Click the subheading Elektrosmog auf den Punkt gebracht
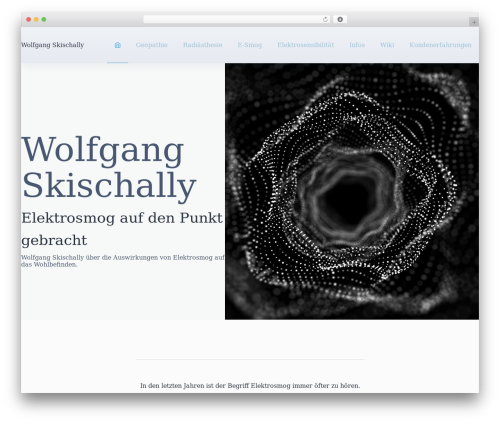500x423 pixels. [122, 229]
